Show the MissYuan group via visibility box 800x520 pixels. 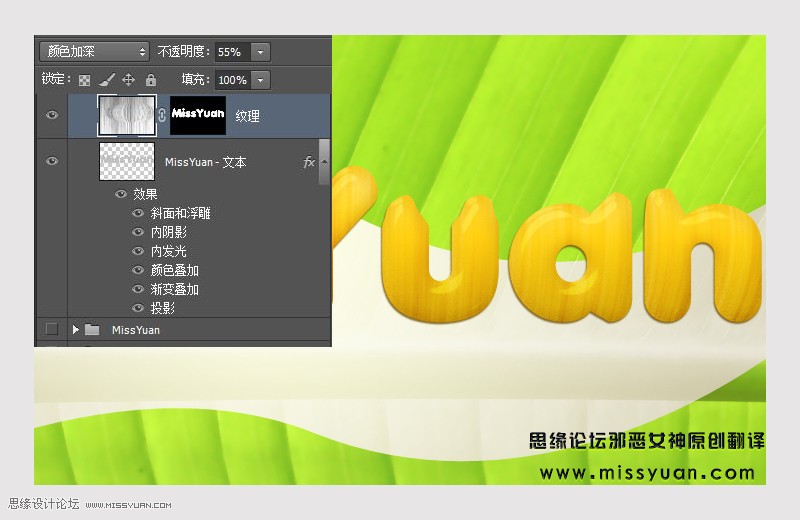coord(52,329)
